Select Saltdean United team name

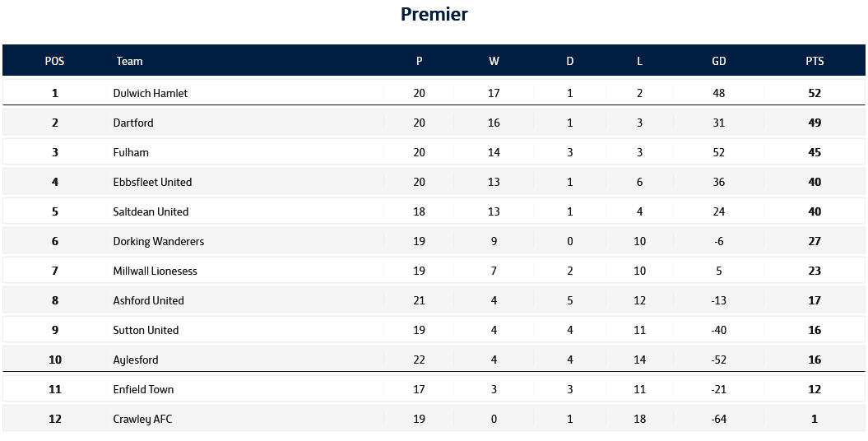[151, 211]
